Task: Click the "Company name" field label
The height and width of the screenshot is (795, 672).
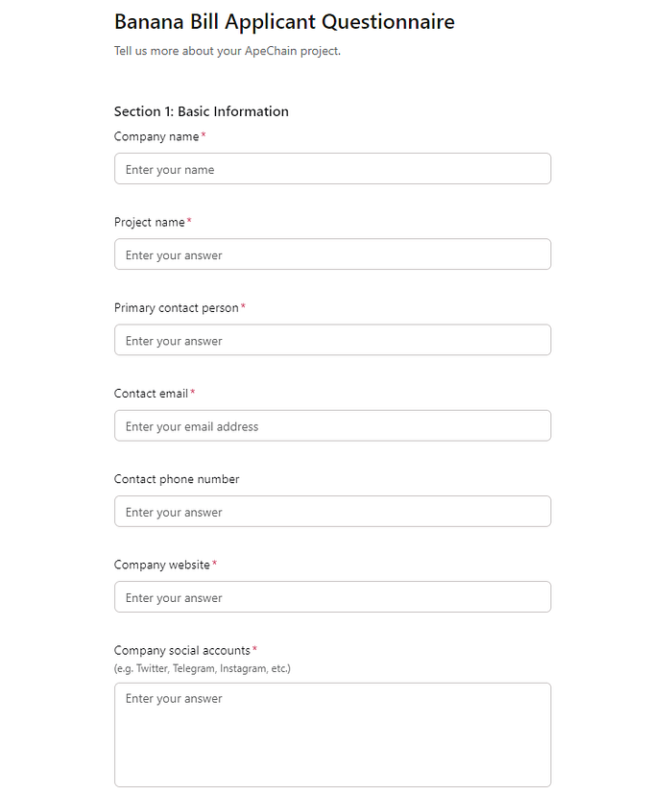Action: point(156,136)
